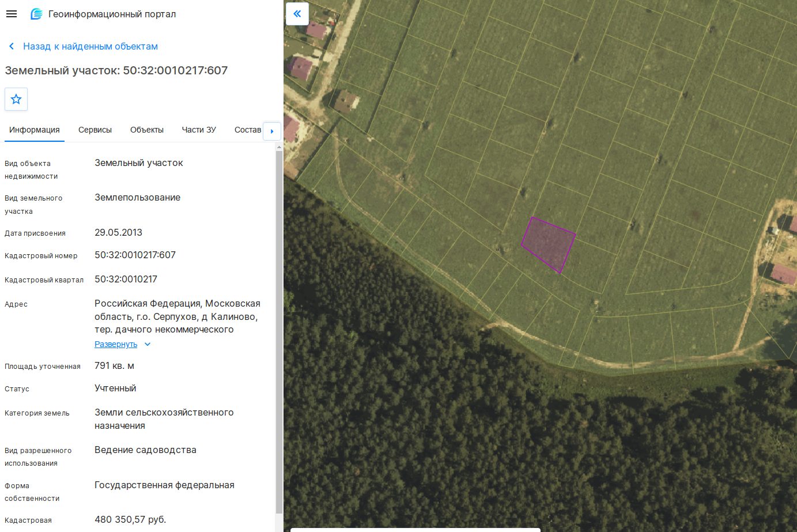Click the value Землепользование
The width and height of the screenshot is (797, 532).
[x=137, y=197]
